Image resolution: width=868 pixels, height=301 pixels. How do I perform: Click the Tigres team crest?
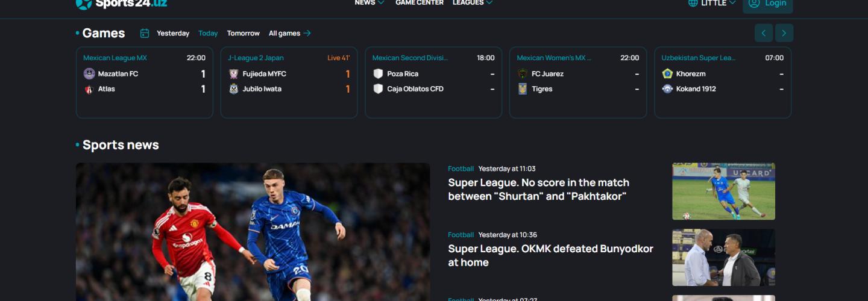tap(523, 88)
